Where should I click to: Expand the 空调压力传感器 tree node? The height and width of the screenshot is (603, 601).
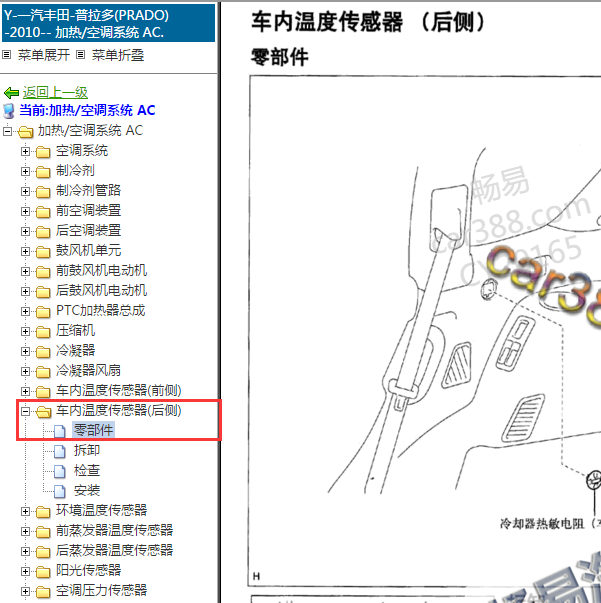[25, 591]
